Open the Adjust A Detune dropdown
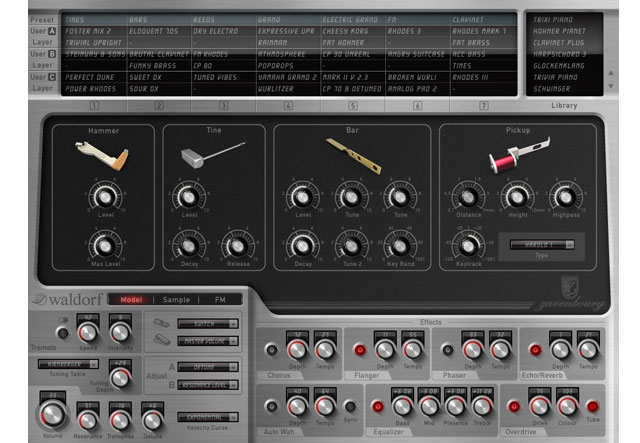Image resolution: width=640 pixels, height=443 pixels. tap(208, 367)
